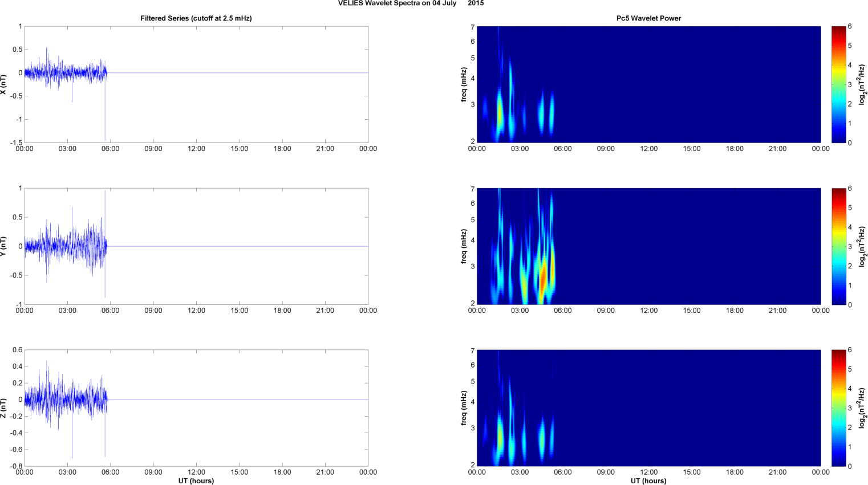Click the "0.4" tick on the Z series axis
Image resolution: width=868 pixels, height=485 pixels.
pos(18,366)
